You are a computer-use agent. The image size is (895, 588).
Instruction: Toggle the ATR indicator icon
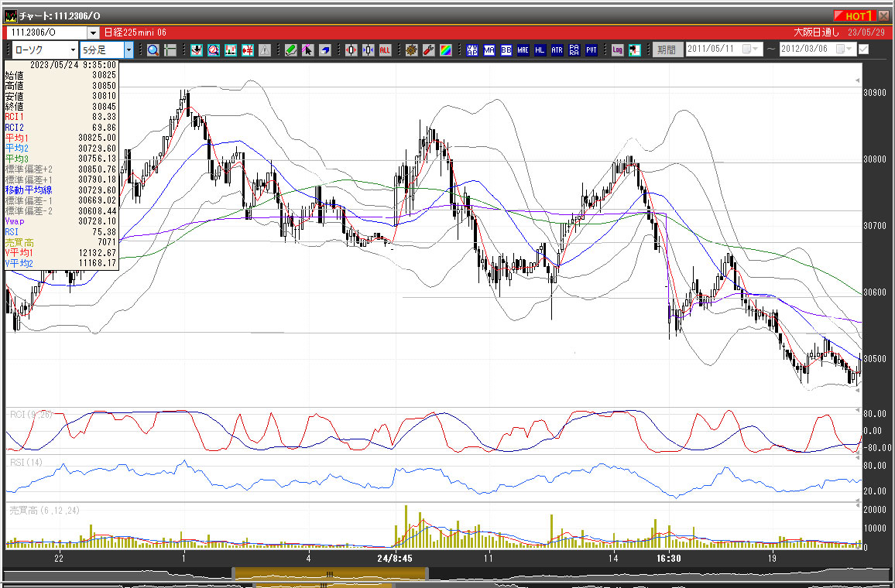(557, 50)
